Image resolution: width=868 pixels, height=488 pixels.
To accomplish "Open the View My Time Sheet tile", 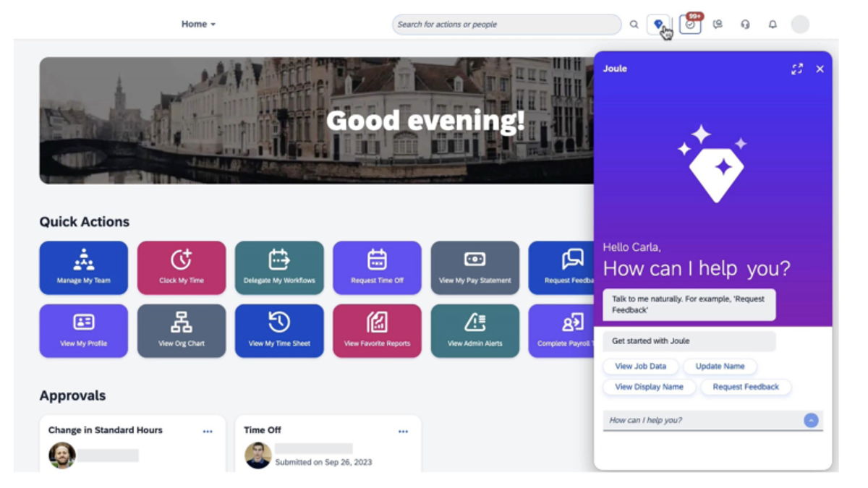I will point(279,331).
